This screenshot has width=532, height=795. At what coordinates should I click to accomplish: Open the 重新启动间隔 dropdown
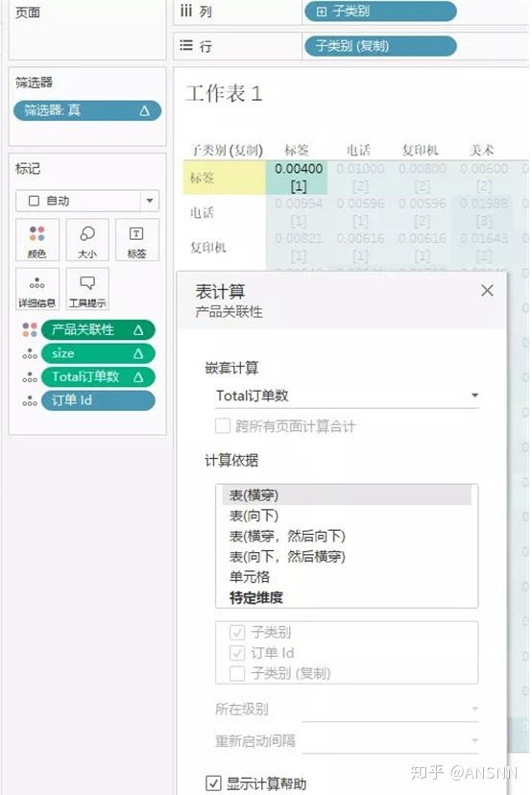(x=390, y=740)
